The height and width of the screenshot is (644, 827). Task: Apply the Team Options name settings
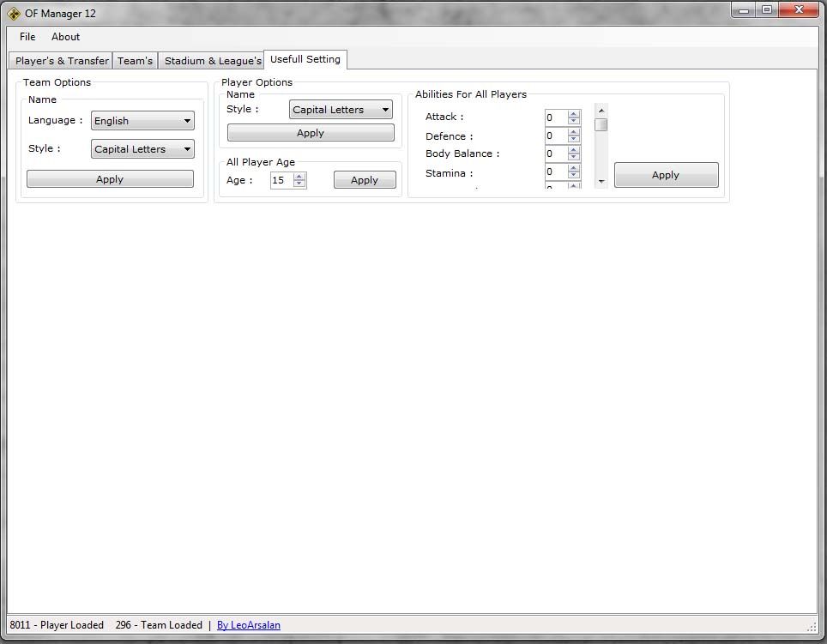[110, 179]
